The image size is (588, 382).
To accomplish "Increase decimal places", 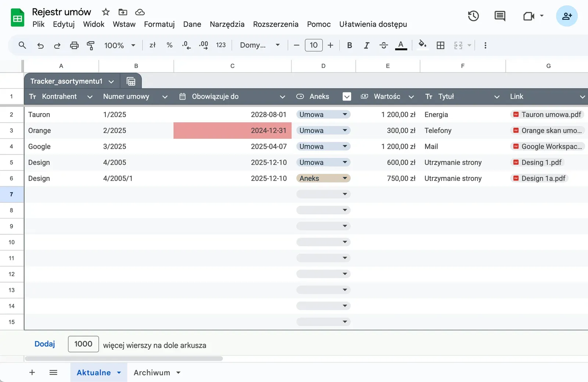I will (x=204, y=45).
